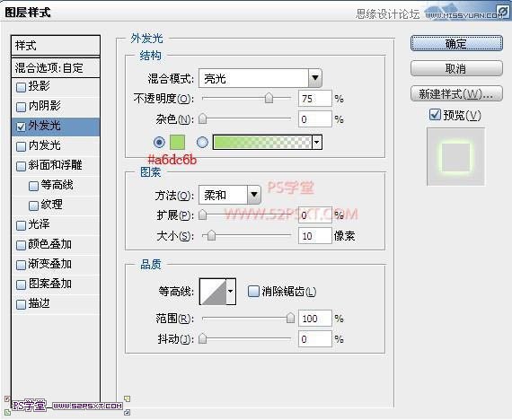
Task: Open the 混合模式 blend mode dropdown
Action: click(x=260, y=78)
